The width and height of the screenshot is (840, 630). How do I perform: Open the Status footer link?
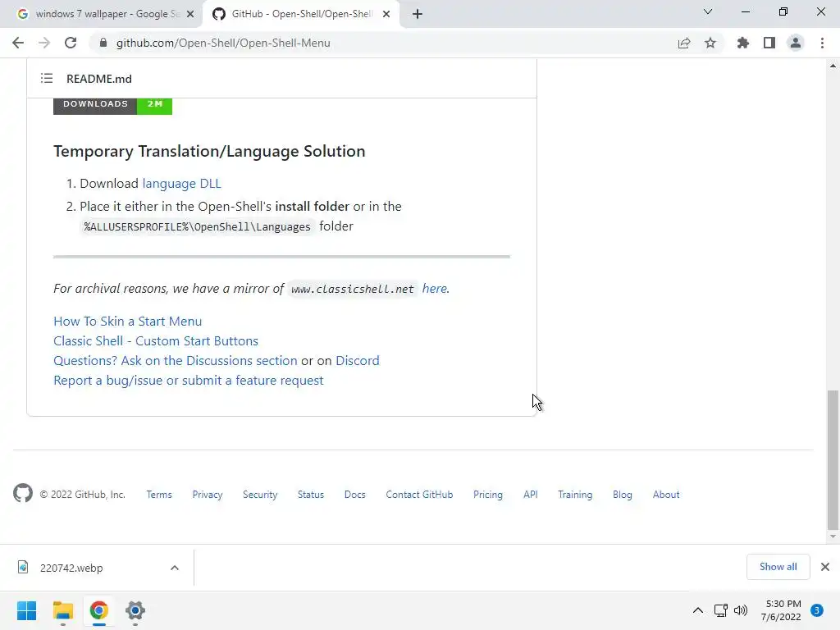pos(311,495)
